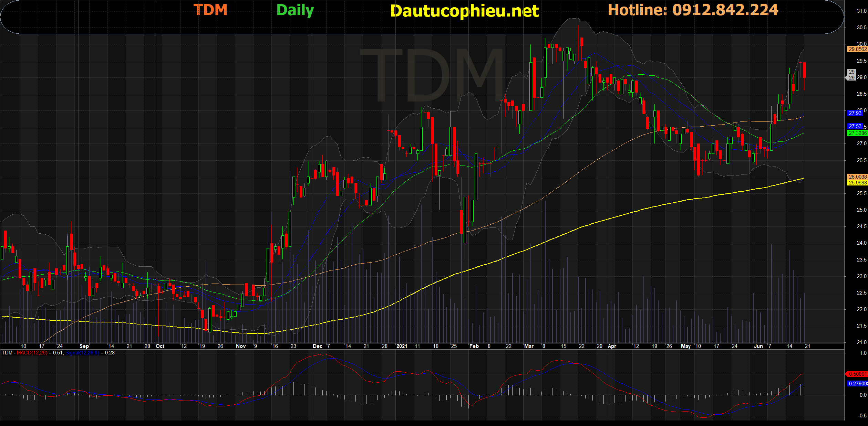This screenshot has height=426, width=868.
Task: Click the last red candlestick on chart
Action: coord(804,70)
